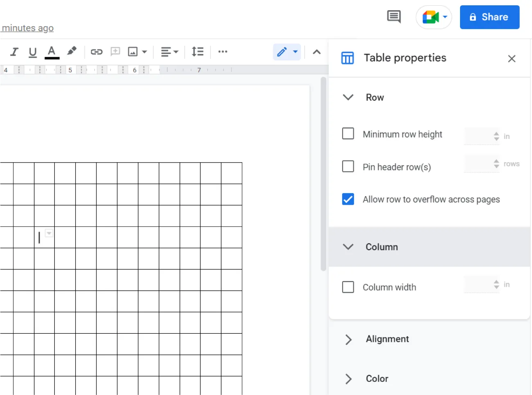The width and height of the screenshot is (532, 395).
Task: Insert a link
Action: tap(97, 52)
